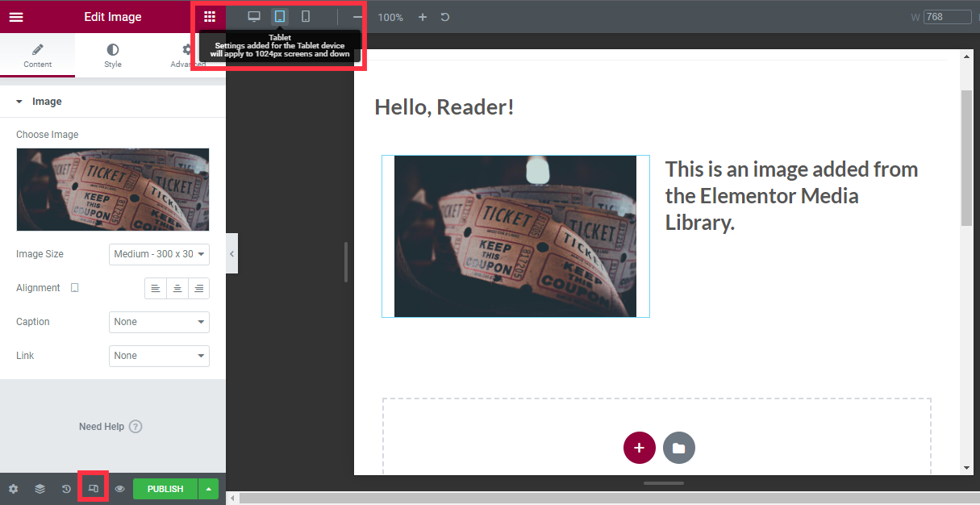
Task: Click the canvas vertical scrollbar
Action: coord(966,157)
